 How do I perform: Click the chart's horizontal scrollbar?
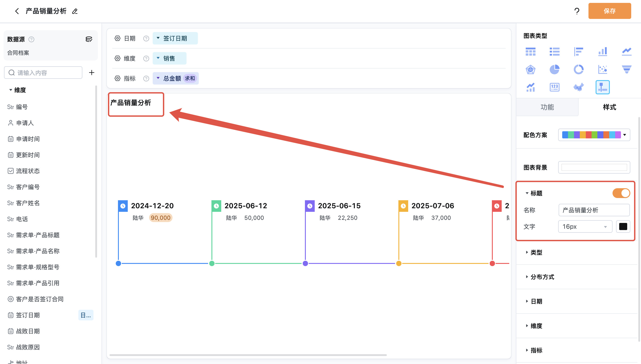click(x=248, y=355)
